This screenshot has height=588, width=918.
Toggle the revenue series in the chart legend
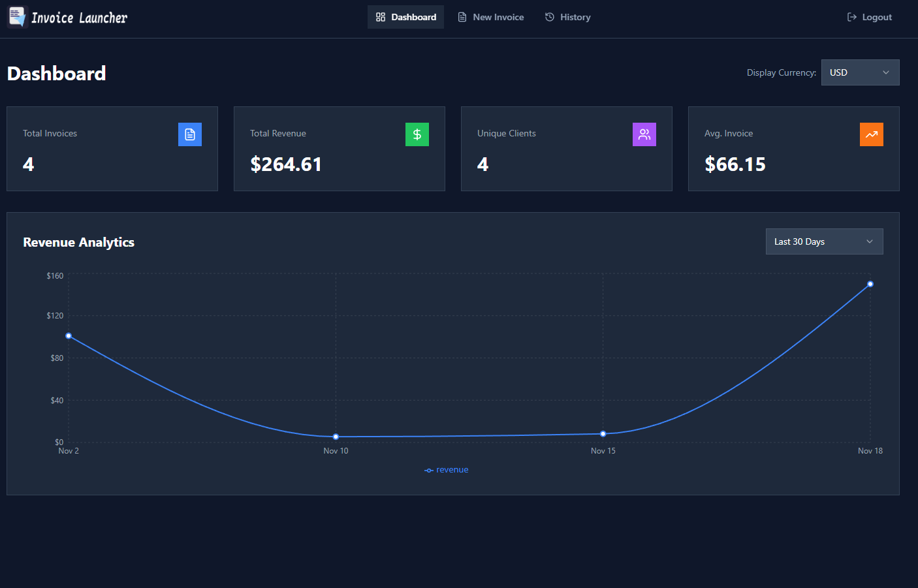tap(447, 469)
